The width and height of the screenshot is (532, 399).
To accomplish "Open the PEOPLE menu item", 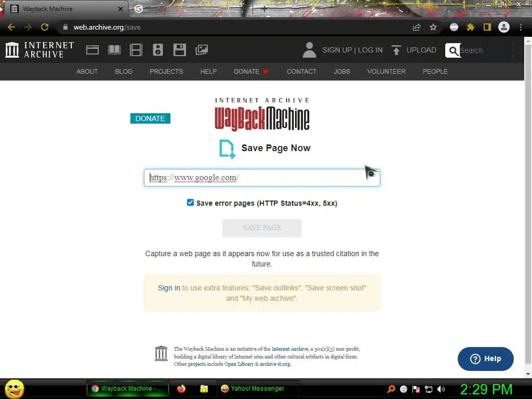I will coord(435,72).
